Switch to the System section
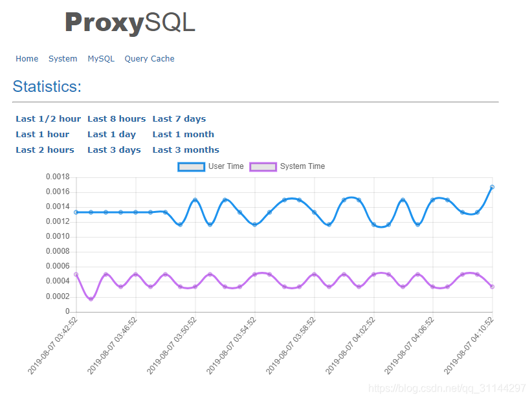The width and height of the screenshot is (532, 400). pyautogui.click(x=63, y=58)
